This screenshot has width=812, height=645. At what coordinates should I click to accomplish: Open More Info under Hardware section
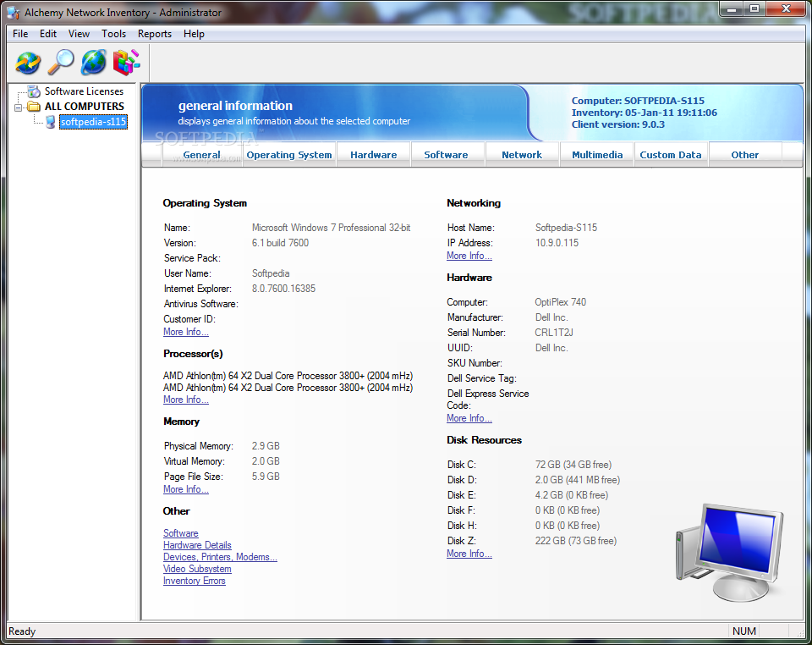click(x=469, y=419)
